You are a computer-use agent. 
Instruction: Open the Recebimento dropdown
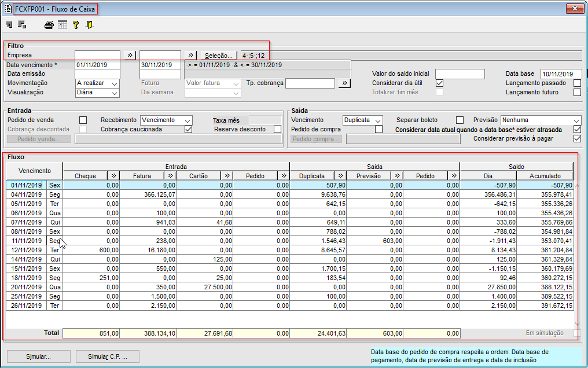[166, 120]
